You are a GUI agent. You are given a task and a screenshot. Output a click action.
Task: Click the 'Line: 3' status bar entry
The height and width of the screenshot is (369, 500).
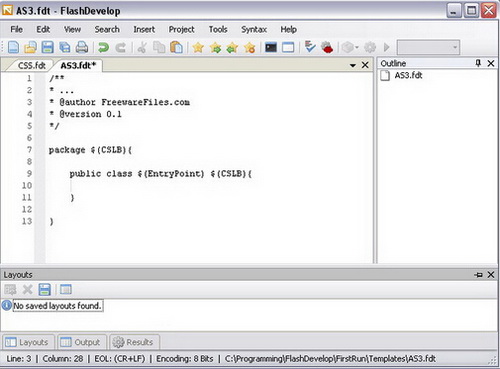[x=19, y=359]
